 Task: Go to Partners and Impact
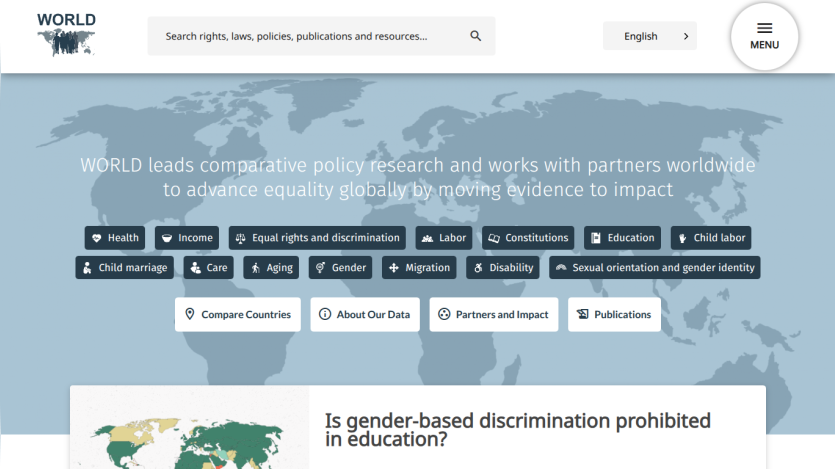(494, 314)
